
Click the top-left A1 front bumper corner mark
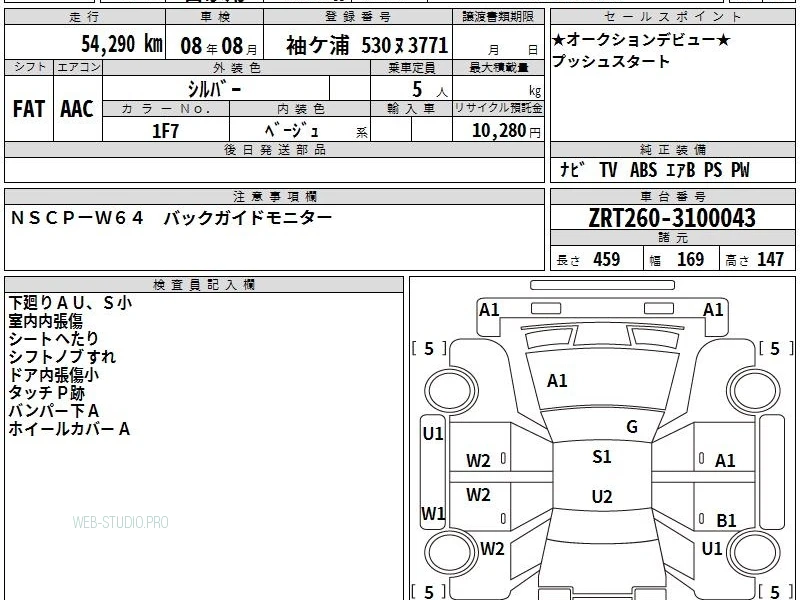point(489,310)
